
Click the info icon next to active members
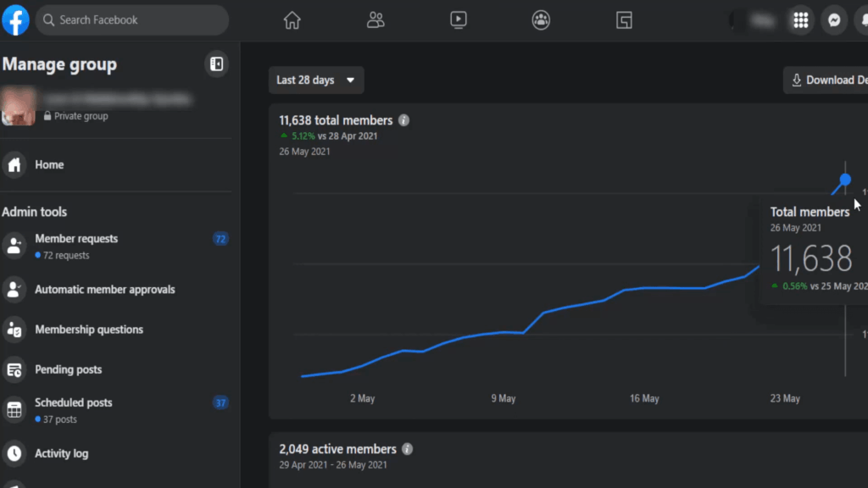point(407,449)
